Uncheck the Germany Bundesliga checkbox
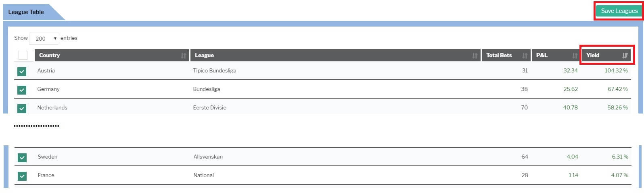 [x=22, y=90]
